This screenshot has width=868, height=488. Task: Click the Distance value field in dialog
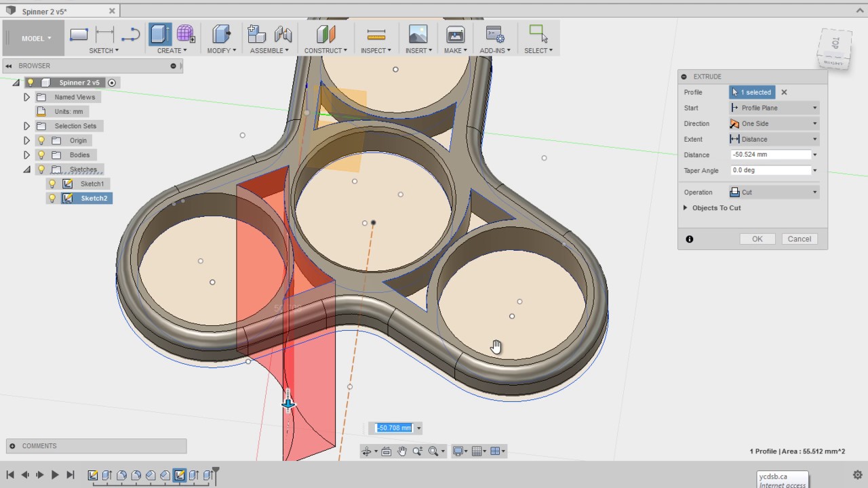pyautogui.click(x=770, y=155)
